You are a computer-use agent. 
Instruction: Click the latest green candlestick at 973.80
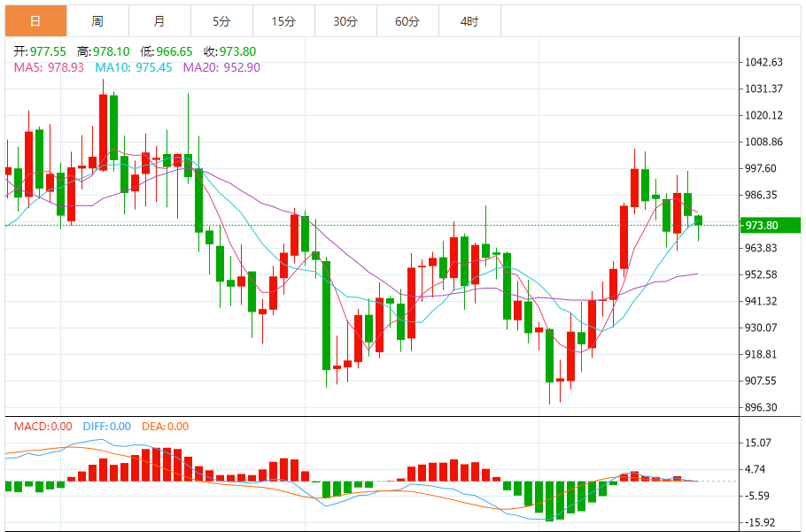[698, 220]
